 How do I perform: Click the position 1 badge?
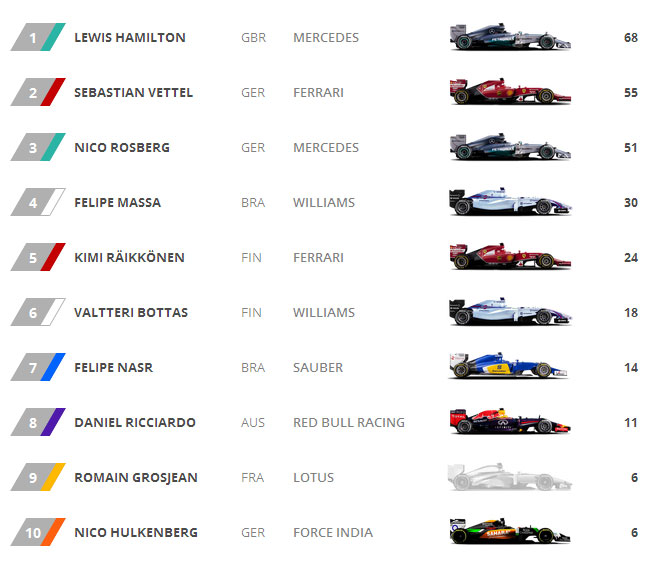coord(38,37)
